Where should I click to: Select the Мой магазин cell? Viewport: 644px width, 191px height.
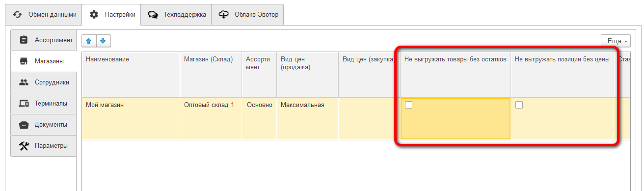131,118
